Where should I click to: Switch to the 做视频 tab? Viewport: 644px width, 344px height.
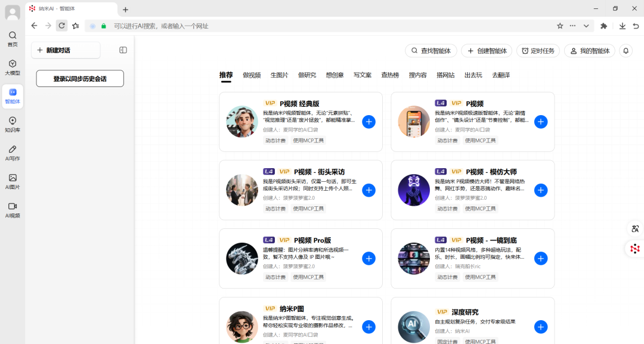click(x=252, y=75)
